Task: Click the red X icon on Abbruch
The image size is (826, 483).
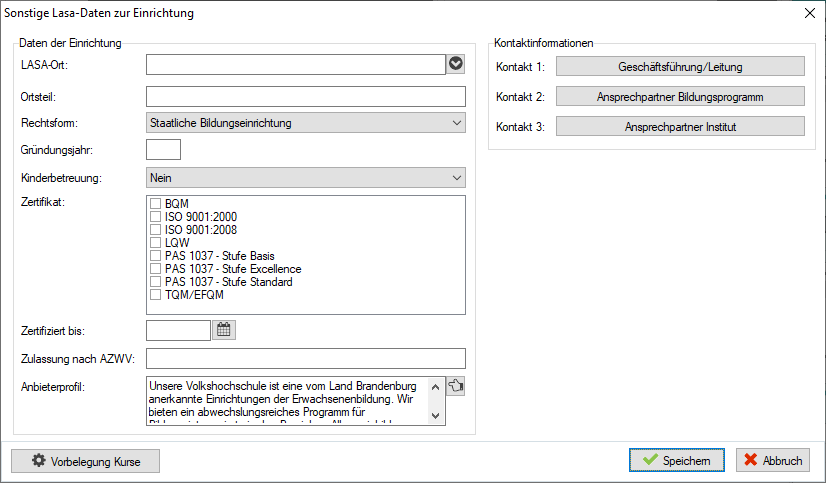Action: pyautogui.click(x=751, y=460)
